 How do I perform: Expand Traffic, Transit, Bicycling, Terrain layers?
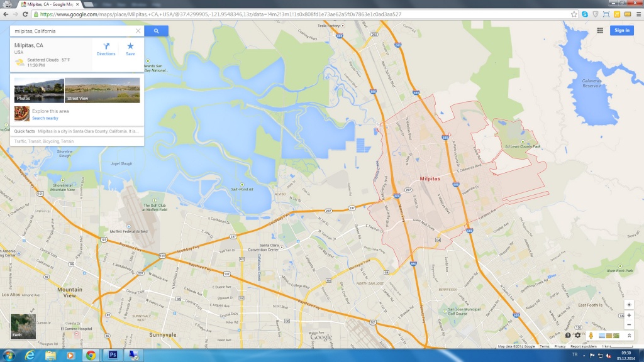coord(44,141)
